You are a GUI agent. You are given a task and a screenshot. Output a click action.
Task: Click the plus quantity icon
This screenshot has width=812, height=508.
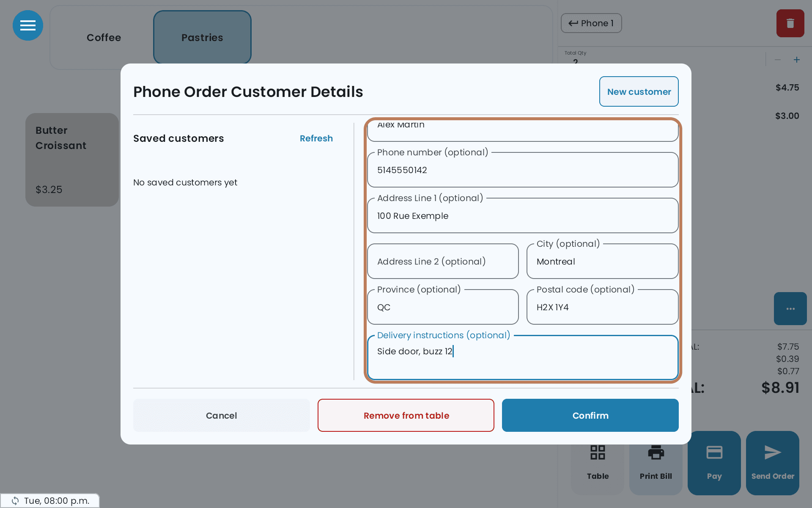(x=797, y=60)
